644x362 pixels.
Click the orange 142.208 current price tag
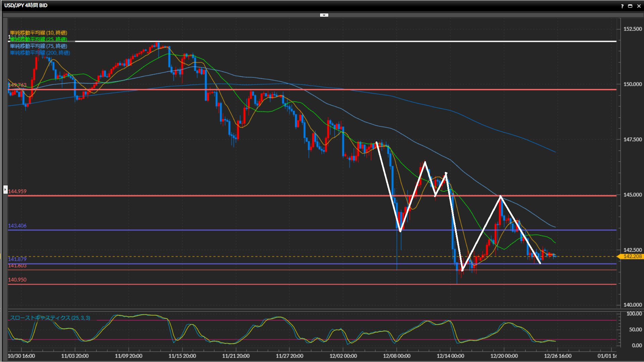point(632,256)
